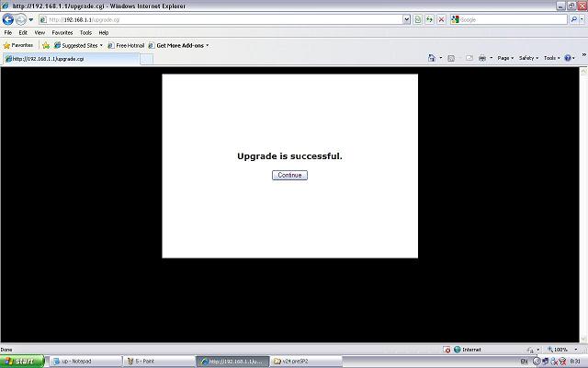Refresh the page
Screen dimensions: 588x368
(x=429, y=19)
